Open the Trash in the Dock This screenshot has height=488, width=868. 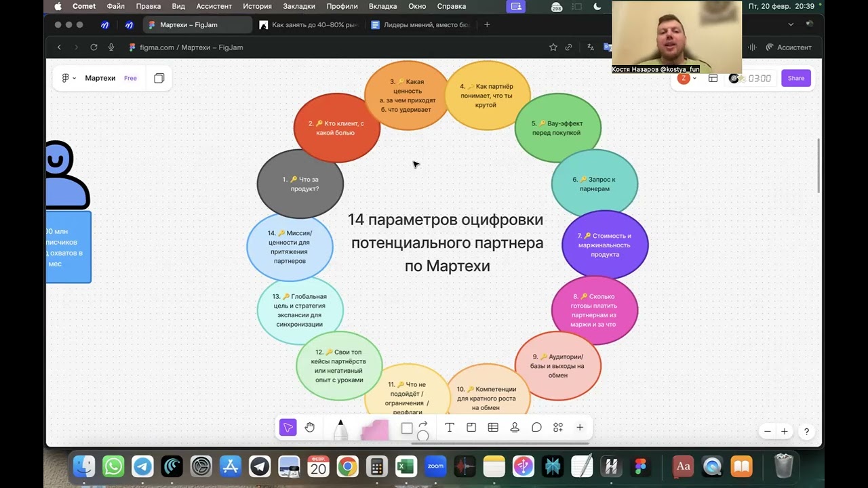click(x=783, y=466)
